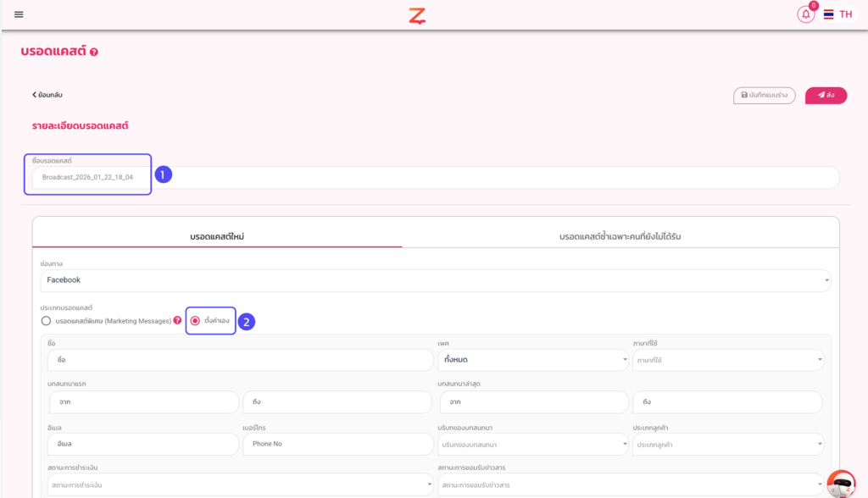The height and width of the screenshot is (498, 868).
Task: Switch to บรอดแคสต์ใหม่ tab
Action: tap(217, 235)
